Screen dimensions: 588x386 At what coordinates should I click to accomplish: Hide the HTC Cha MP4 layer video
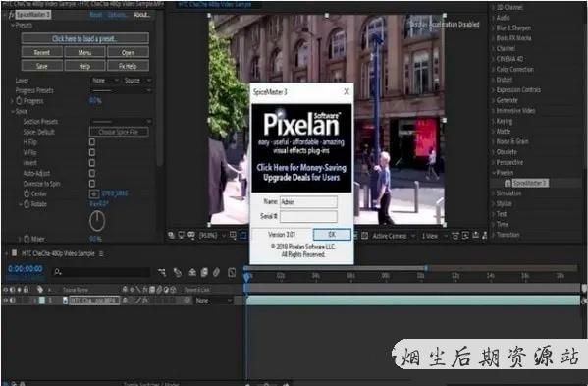pos(5,301)
